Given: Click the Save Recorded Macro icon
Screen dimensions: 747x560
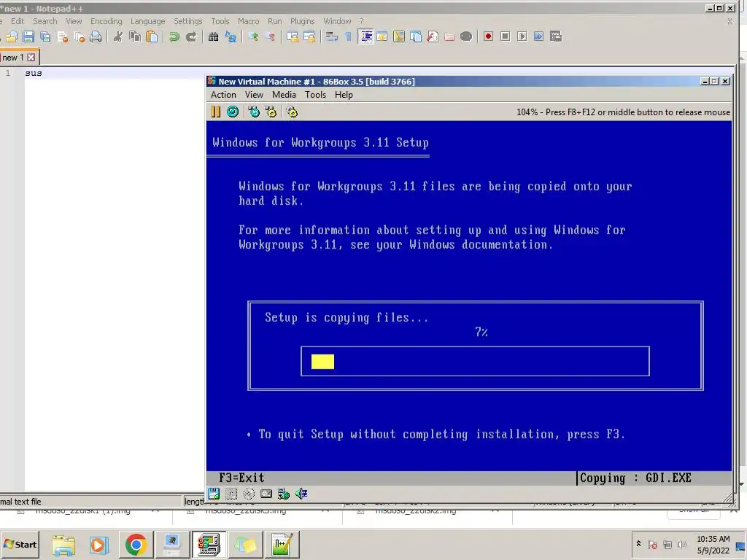Looking at the screenshot, I should [555, 36].
